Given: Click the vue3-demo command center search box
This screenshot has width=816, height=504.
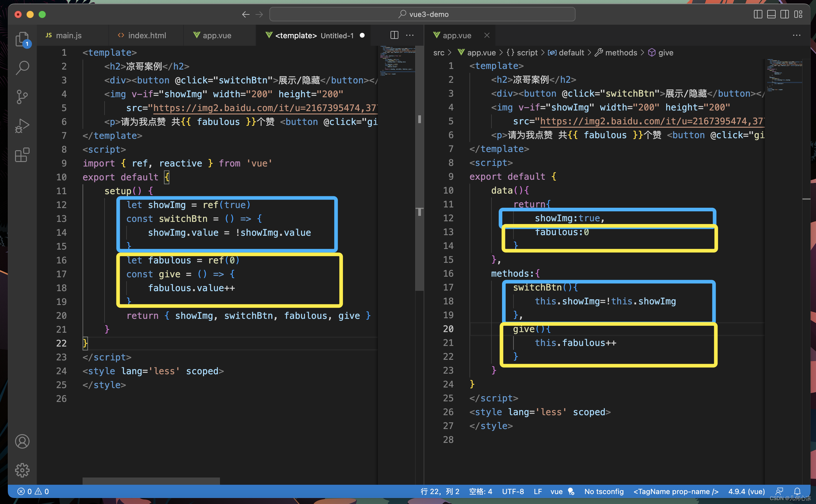Looking at the screenshot, I should point(422,14).
